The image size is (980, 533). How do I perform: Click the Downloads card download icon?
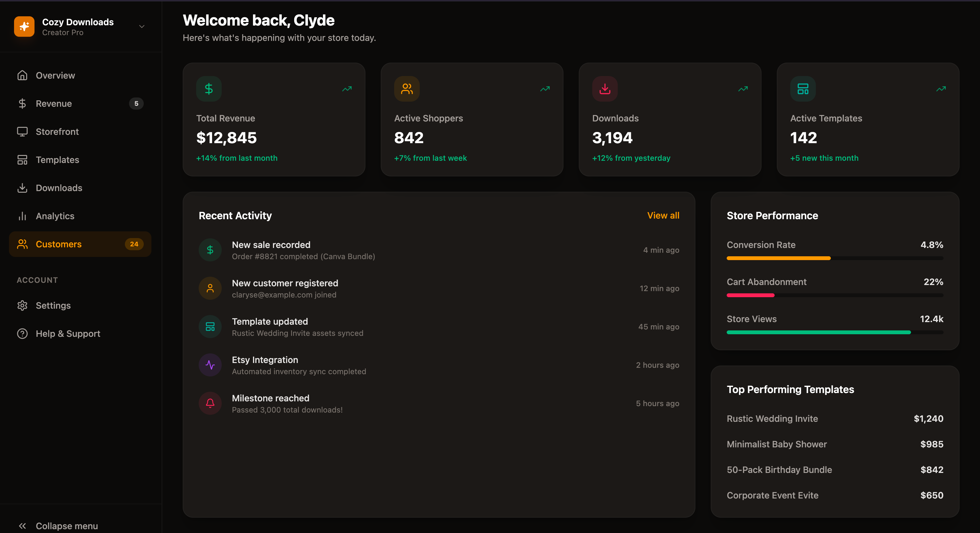(605, 89)
